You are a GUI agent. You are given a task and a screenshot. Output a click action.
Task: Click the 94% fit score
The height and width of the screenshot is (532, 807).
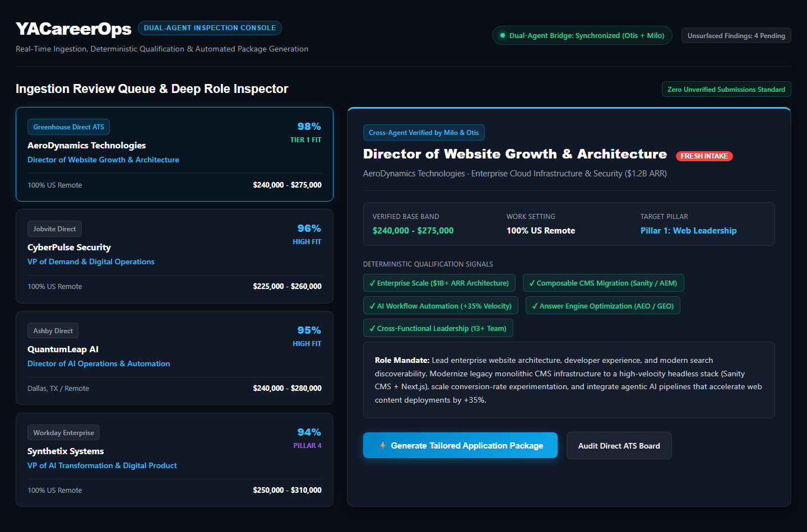pyautogui.click(x=309, y=432)
